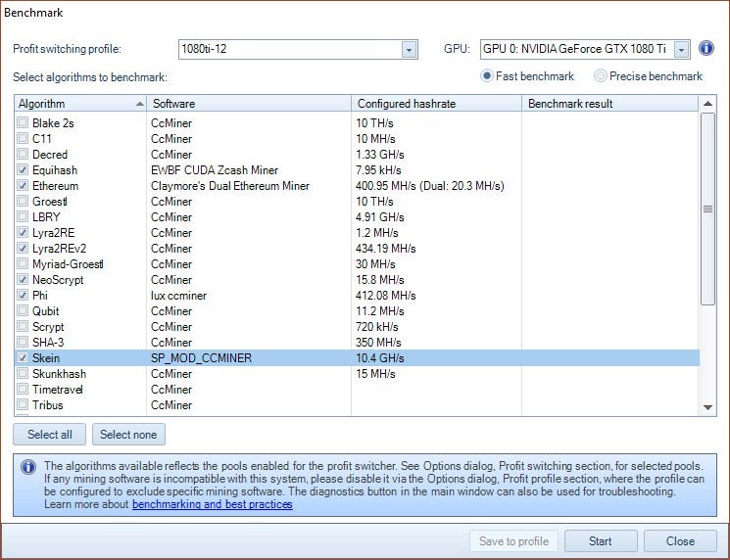Expand the GPU selection dropdown
The image size is (730, 560).
click(681, 49)
